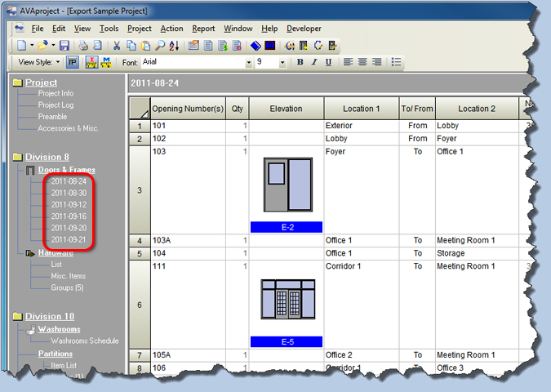551x392 pixels.
Task: Toggle Bold formatting
Action: coord(300,62)
